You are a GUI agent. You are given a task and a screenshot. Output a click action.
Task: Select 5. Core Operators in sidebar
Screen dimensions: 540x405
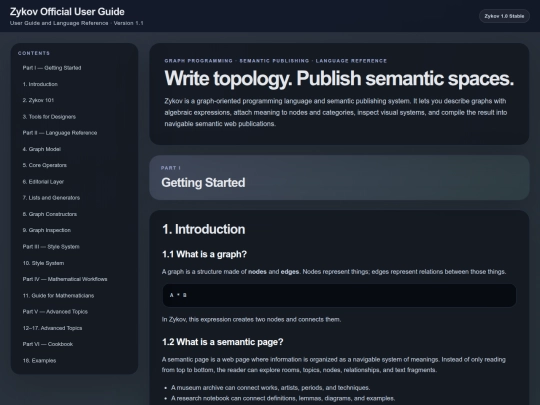pyautogui.click(x=45, y=165)
